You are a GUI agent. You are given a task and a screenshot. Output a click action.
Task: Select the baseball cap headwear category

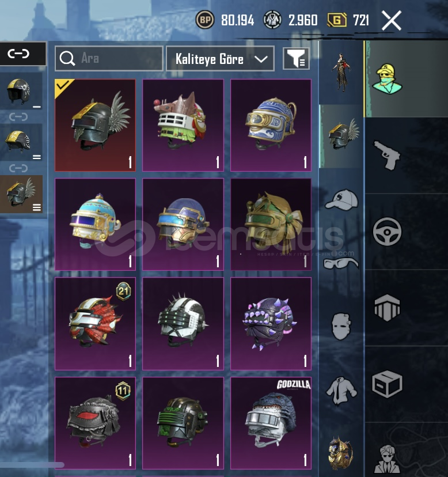click(341, 200)
